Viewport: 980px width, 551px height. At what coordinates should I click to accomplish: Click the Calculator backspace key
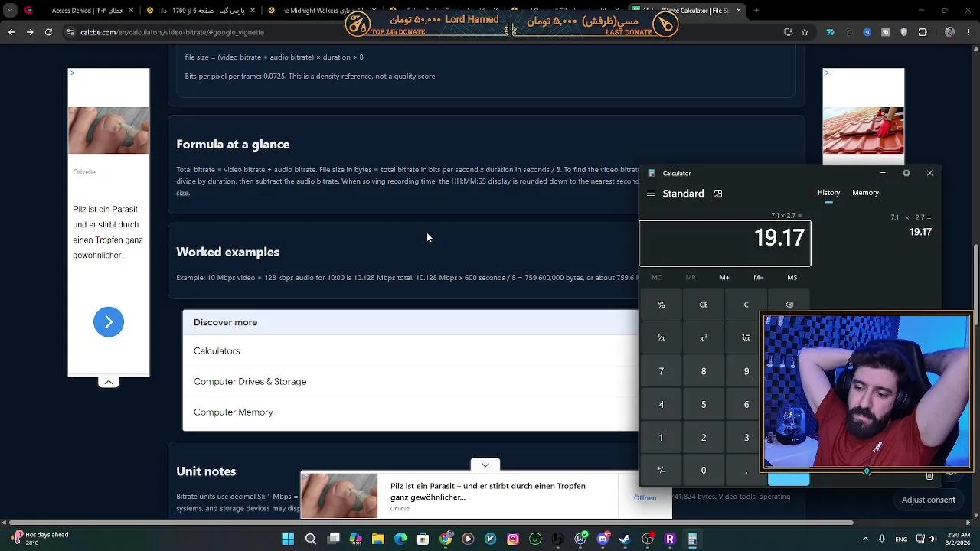(789, 305)
